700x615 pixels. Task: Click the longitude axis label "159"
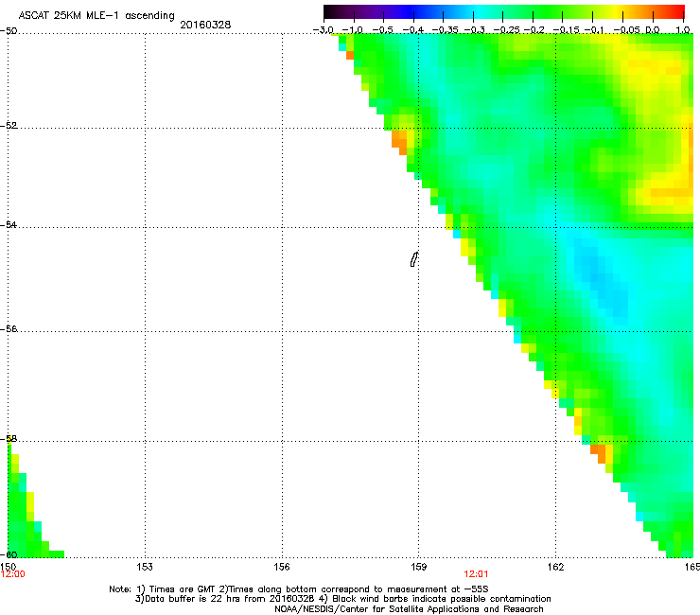(x=419, y=567)
